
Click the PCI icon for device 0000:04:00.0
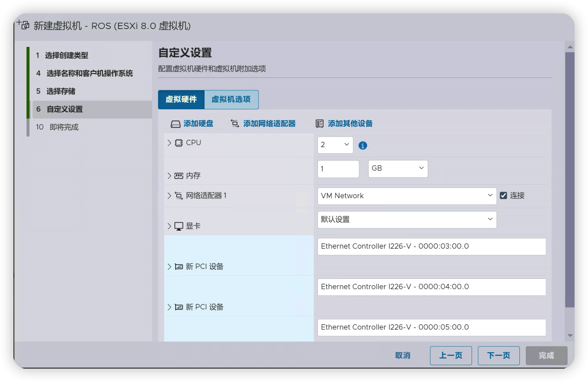179,307
